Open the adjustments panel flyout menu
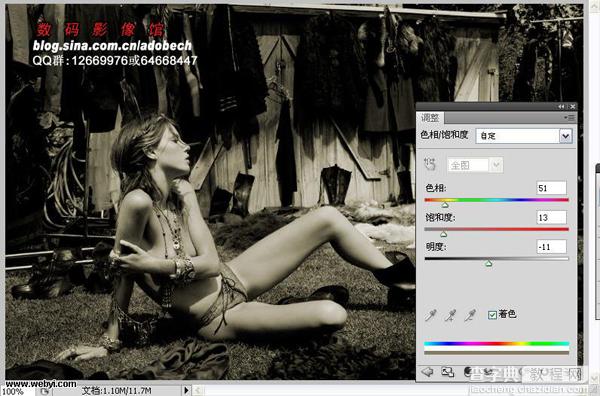The height and width of the screenshot is (396, 600). coord(570,118)
